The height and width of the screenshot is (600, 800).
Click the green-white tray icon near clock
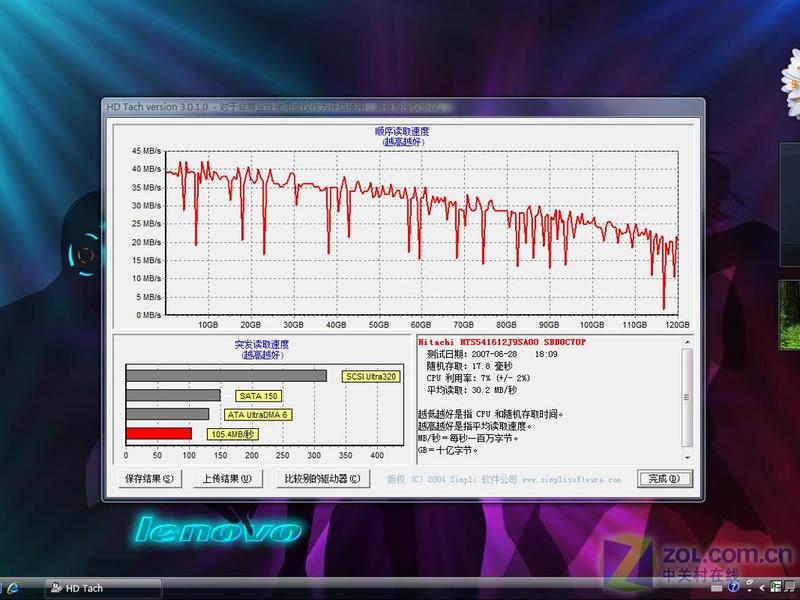click(x=776, y=587)
